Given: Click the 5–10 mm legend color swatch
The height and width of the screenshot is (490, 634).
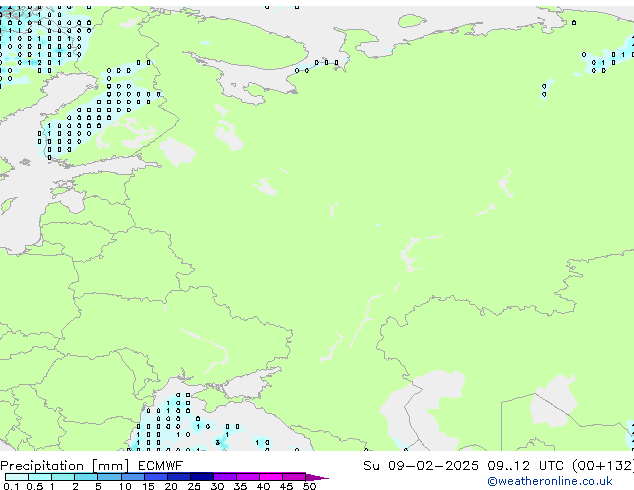Looking at the screenshot, I should 109,477.
